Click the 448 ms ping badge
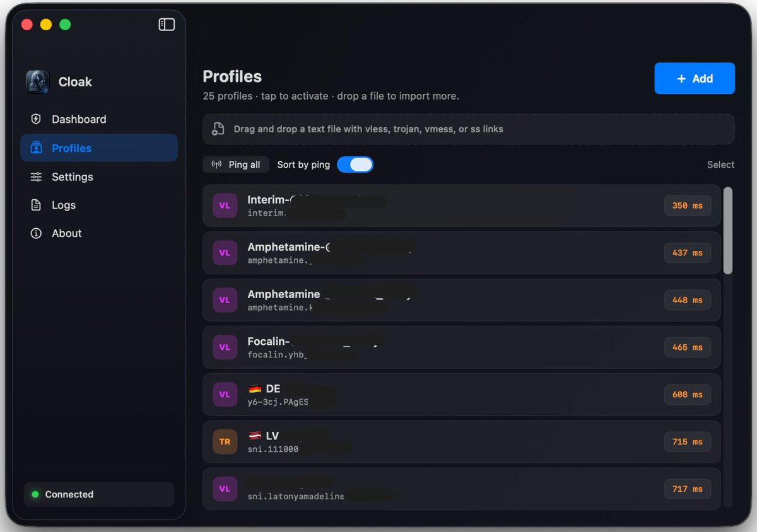 click(x=688, y=300)
